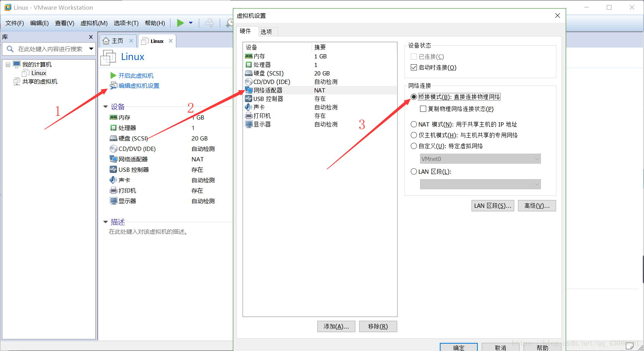Viewport: 644px width, 351px height.
Task: Click the 打印机 printer icon in main window
Action: [x=114, y=190]
